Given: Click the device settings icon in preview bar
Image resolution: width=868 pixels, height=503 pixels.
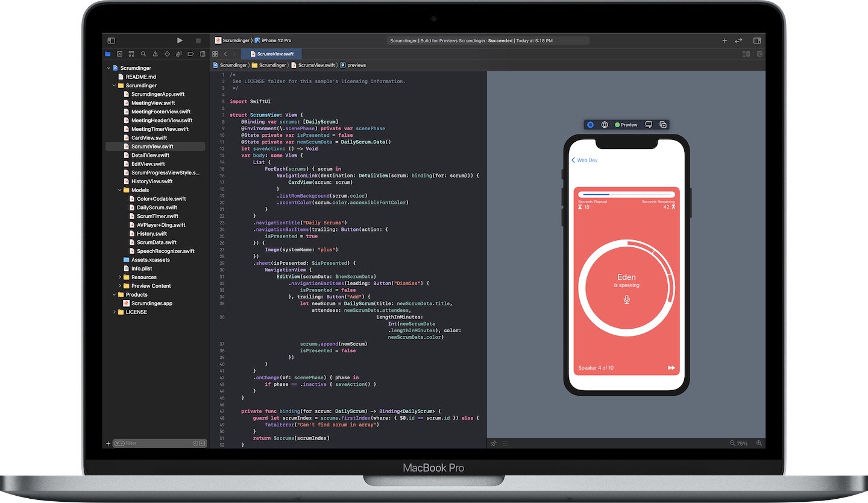Looking at the screenshot, I should tap(605, 124).
